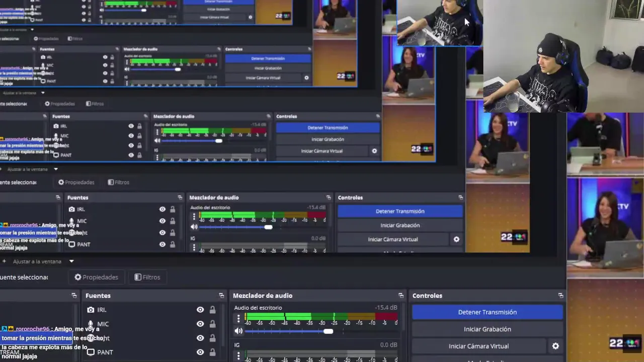Click MIC microphone source icon in largest OBS copy
644x362 pixels.
tap(91, 324)
